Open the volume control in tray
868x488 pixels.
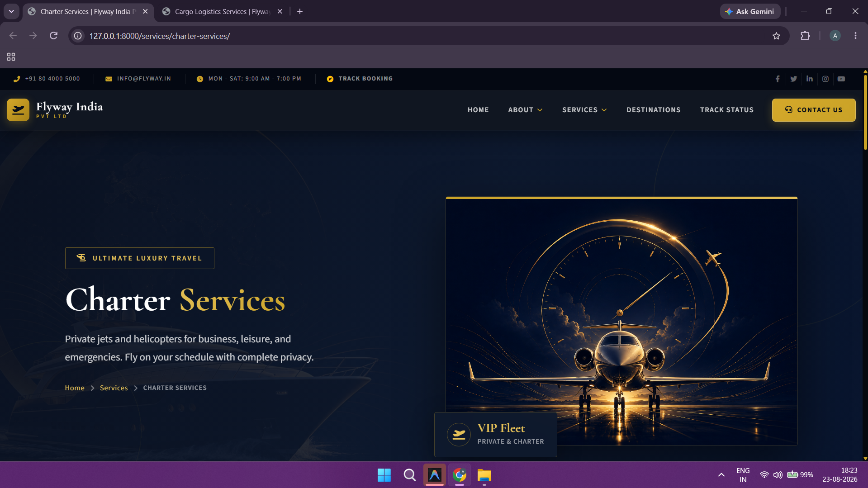coord(778,475)
